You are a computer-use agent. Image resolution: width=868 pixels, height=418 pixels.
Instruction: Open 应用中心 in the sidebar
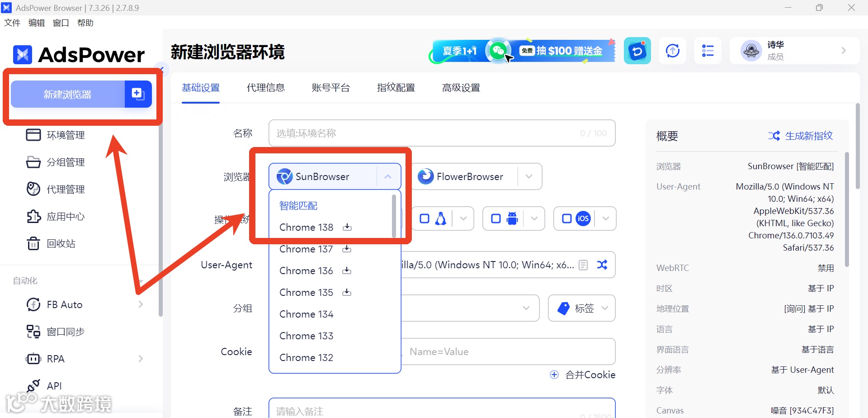(x=56, y=216)
